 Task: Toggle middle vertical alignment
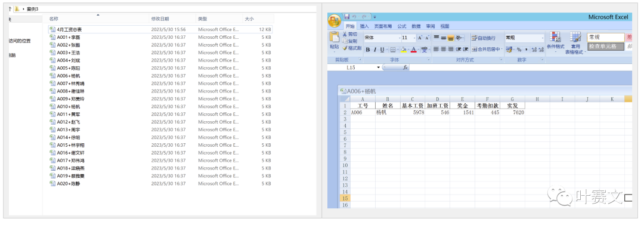[x=443, y=38]
